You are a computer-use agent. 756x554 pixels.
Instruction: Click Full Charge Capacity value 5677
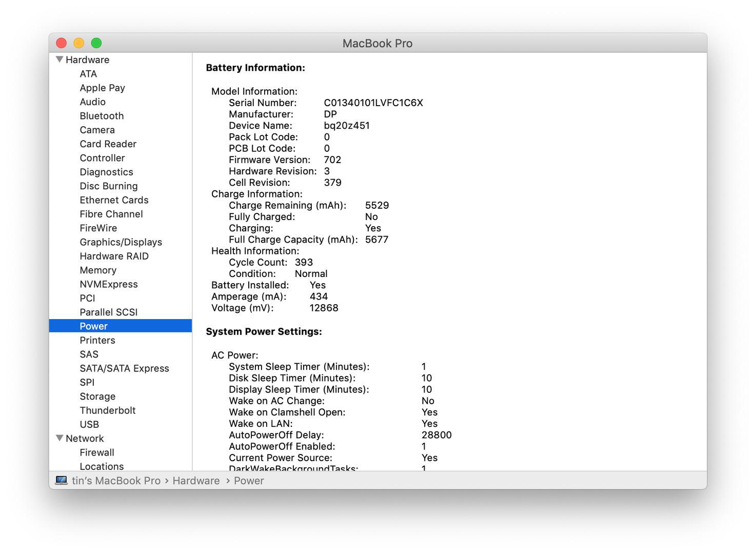click(376, 240)
